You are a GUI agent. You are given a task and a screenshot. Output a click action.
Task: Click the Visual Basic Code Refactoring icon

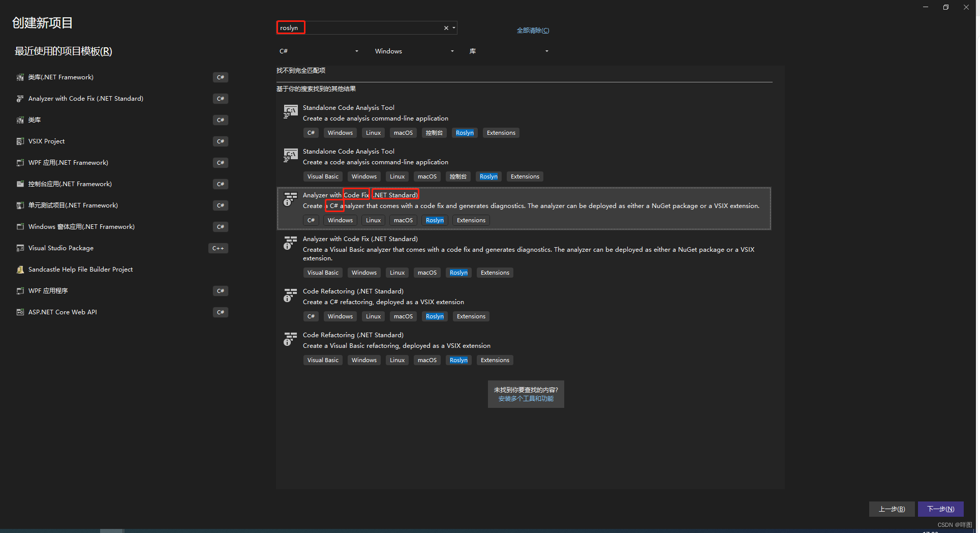(290, 339)
